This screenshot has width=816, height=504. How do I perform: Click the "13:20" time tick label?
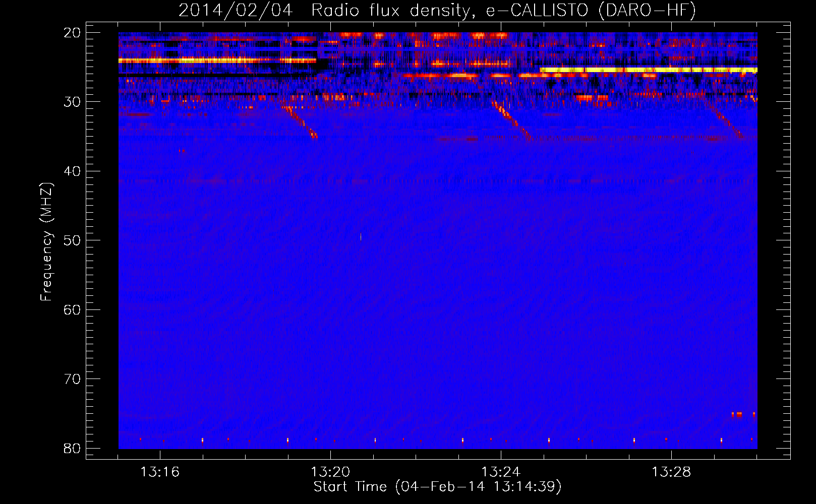coord(330,472)
